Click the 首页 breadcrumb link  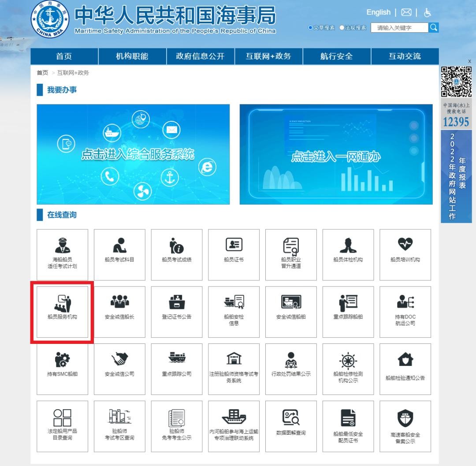[42, 73]
